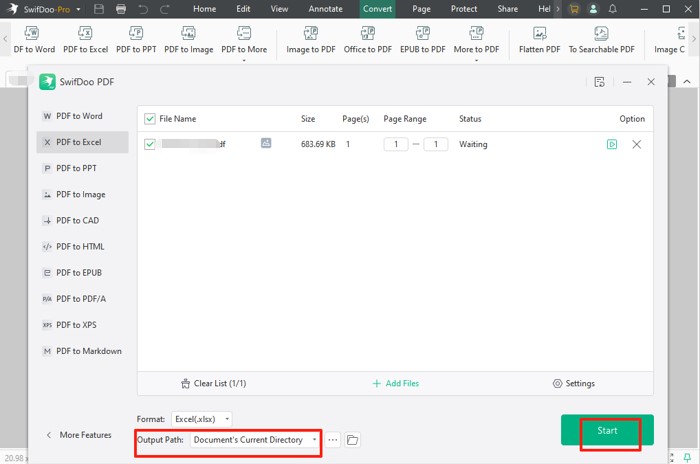This screenshot has width=700, height=464.
Task: Select PDF to EPUB in sidebar
Action: click(83, 273)
